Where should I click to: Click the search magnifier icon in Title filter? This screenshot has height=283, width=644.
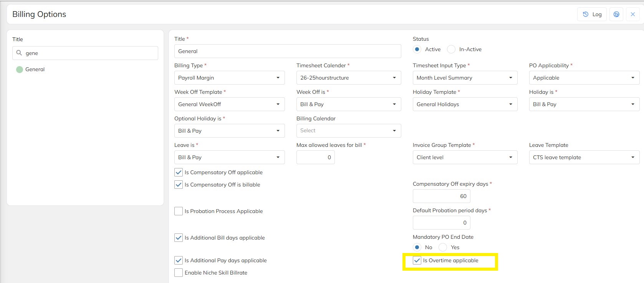19,53
